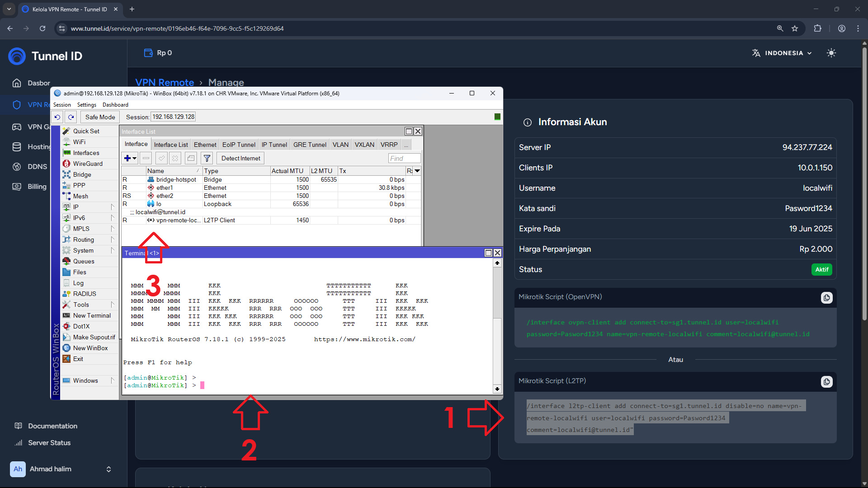
Task: Open the Settings menu in WinBox
Action: point(86,105)
